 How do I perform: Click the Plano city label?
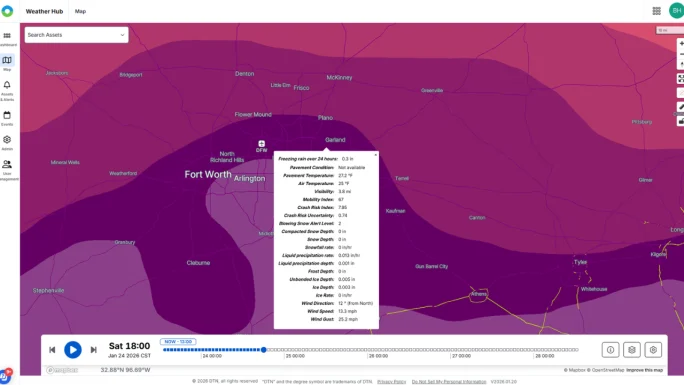point(325,118)
